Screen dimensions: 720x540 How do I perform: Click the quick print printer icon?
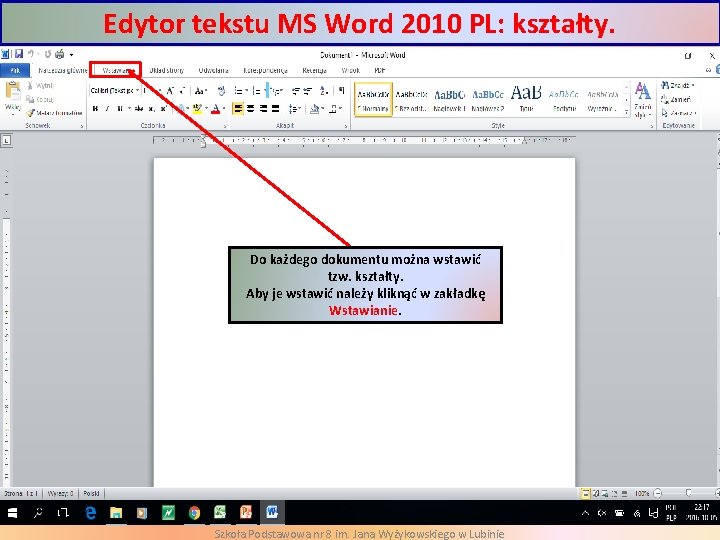[x=60, y=54]
